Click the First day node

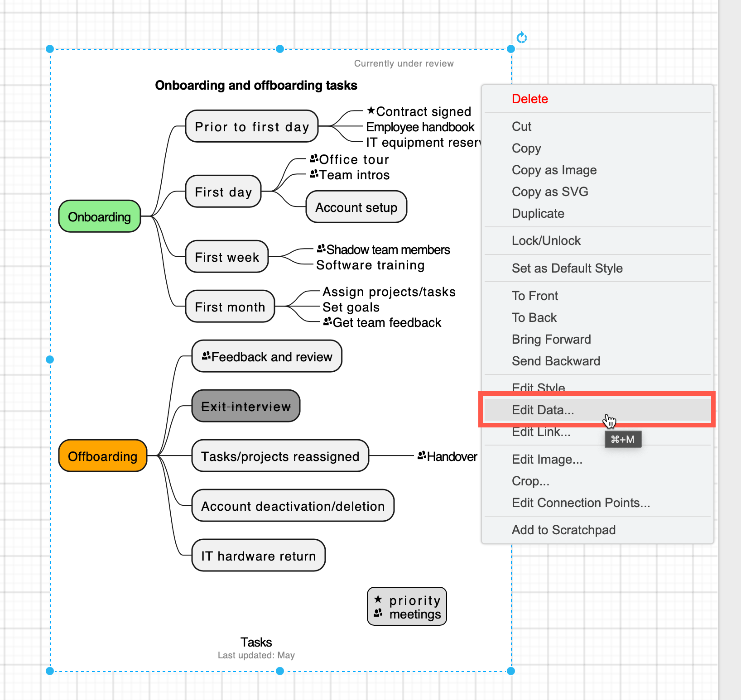pos(223,192)
